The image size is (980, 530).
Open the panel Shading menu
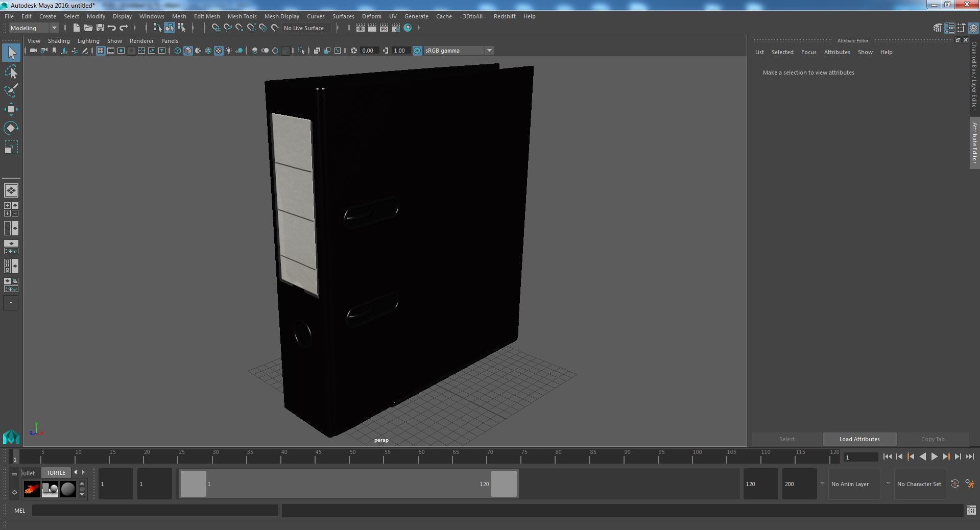coord(59,41)
